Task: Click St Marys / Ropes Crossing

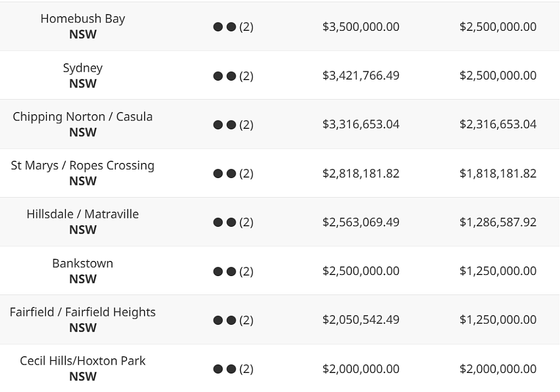Action: click(x=82, y=166)
